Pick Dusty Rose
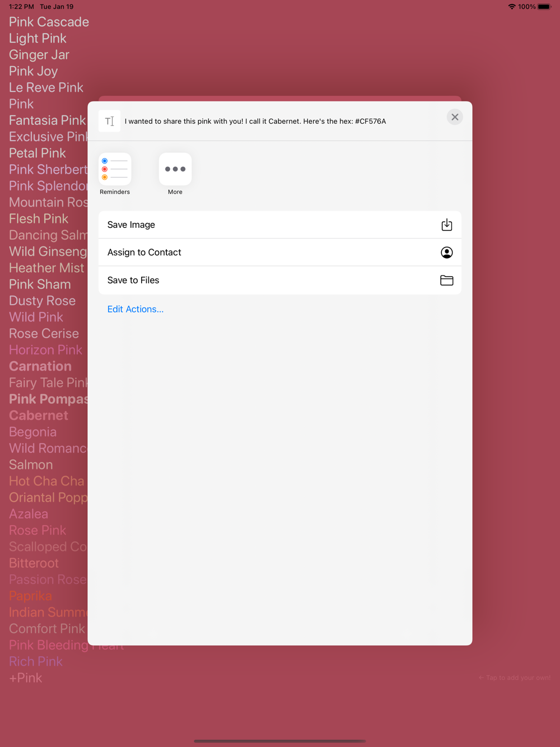560x747 pixels. (x=42, y=301)
